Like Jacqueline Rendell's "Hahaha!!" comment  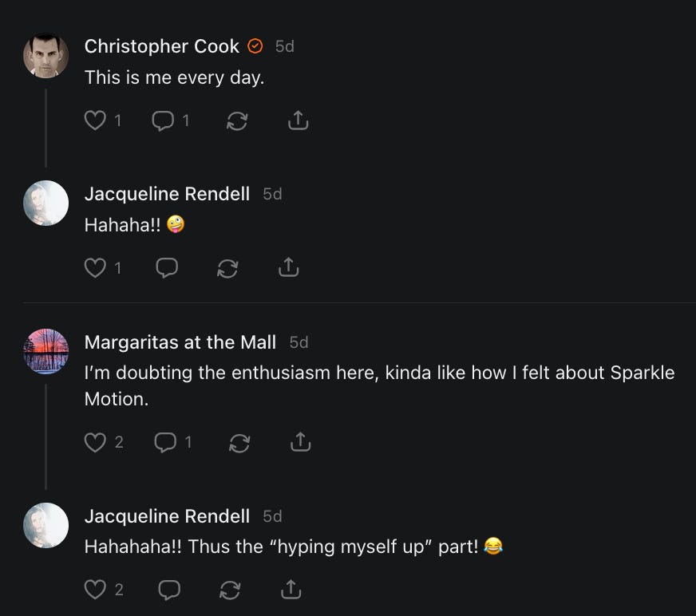tap(95, 268)
